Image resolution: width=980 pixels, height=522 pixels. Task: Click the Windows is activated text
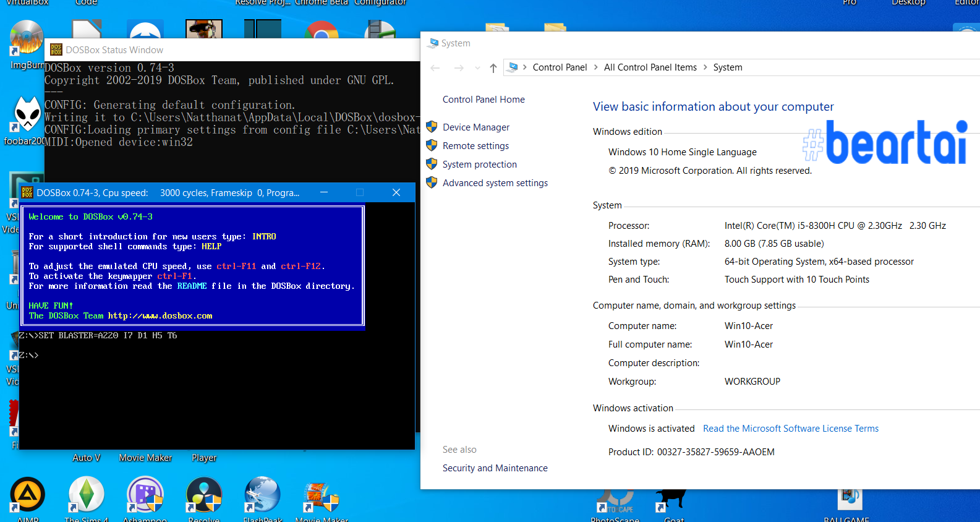[652, 429]
